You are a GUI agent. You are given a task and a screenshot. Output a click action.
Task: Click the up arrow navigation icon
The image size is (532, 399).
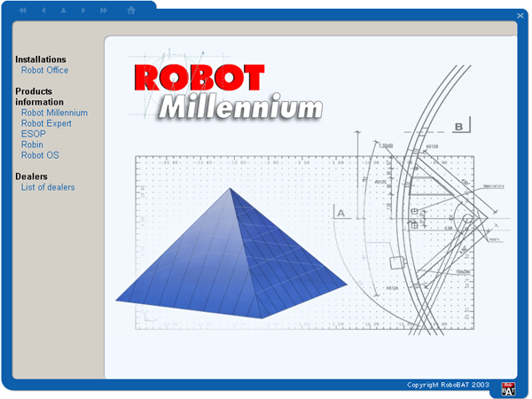64,10
